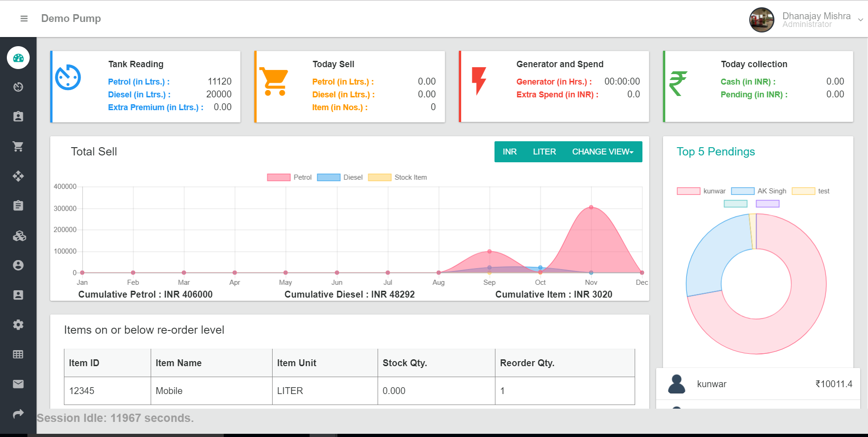Expand the Dhanajay Mishra profile chevron
The image size is (868, 437).
pos(860,20)
